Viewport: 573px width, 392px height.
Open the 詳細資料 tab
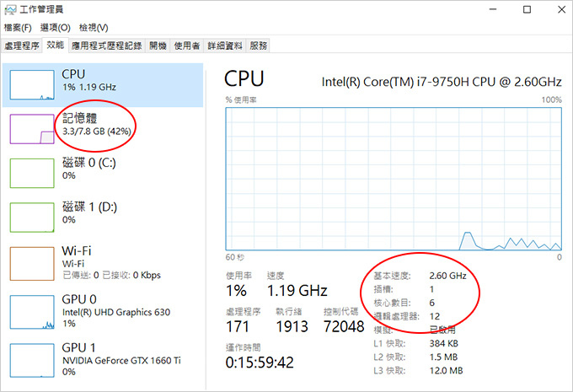point(224,46)
